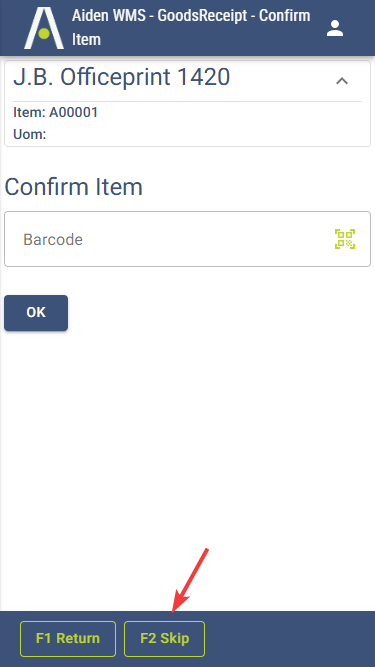Click the red arrow annotation

pos(190,581)
